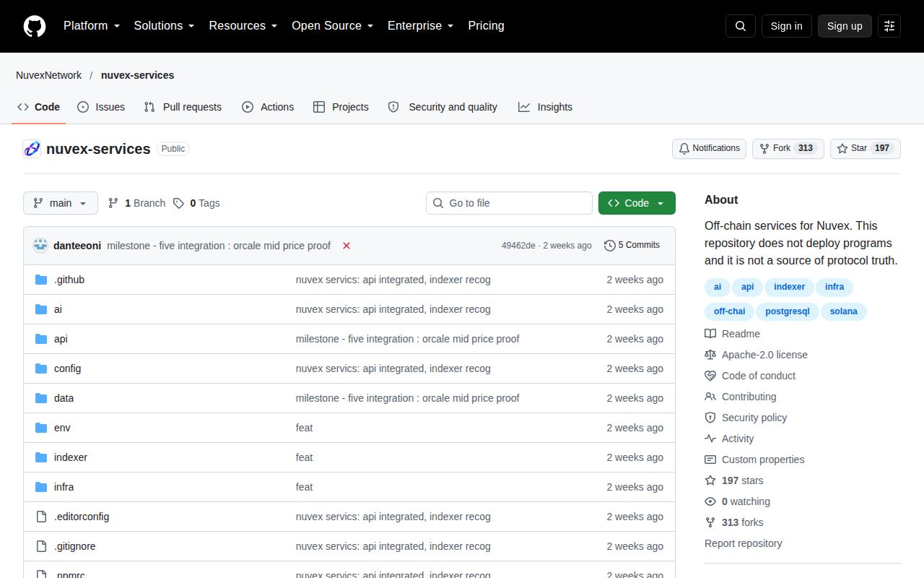924x578 pixels.
Task: Click the Sign in button
Action: pos(786,26)
